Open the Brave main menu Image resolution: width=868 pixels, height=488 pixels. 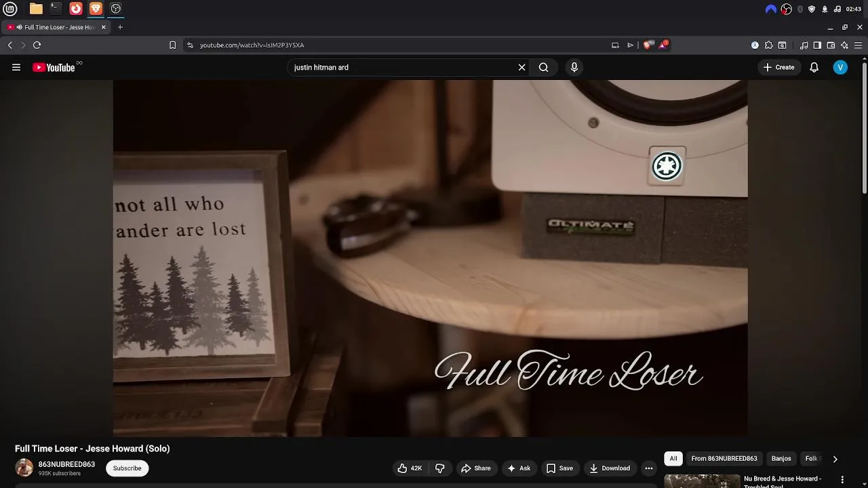[858, 45]
